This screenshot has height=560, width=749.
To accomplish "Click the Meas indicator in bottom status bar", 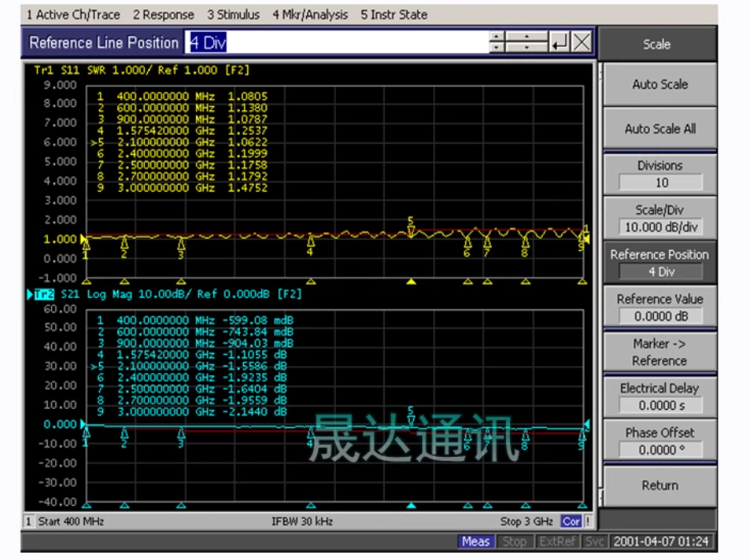I will coord(475,542).
